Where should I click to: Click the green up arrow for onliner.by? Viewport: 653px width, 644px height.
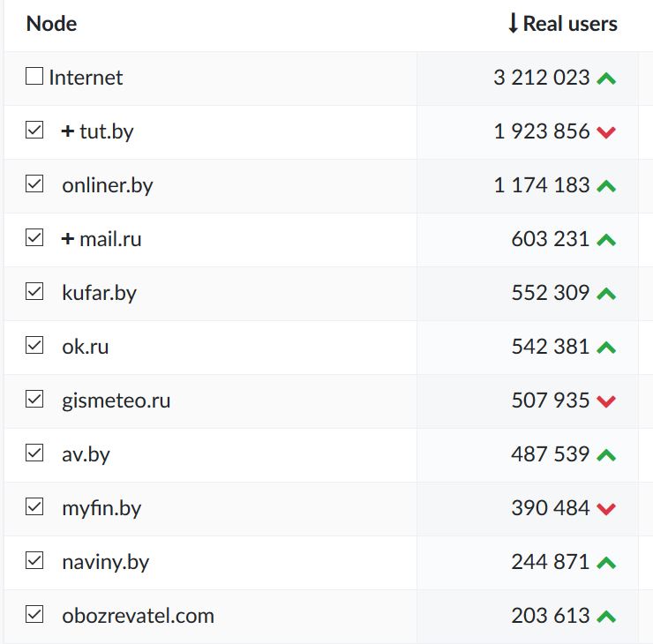click(x=605, y=186)
